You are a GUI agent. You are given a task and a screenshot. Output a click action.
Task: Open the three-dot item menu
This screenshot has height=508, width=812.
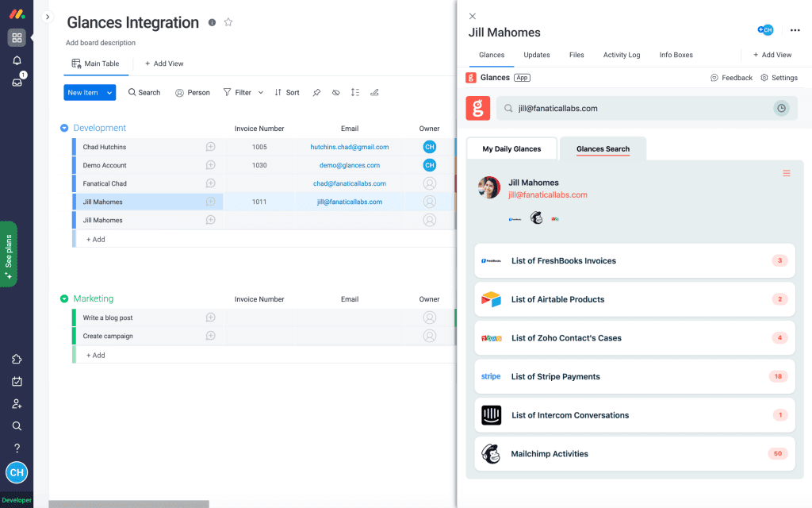click(x=795, y=30)
